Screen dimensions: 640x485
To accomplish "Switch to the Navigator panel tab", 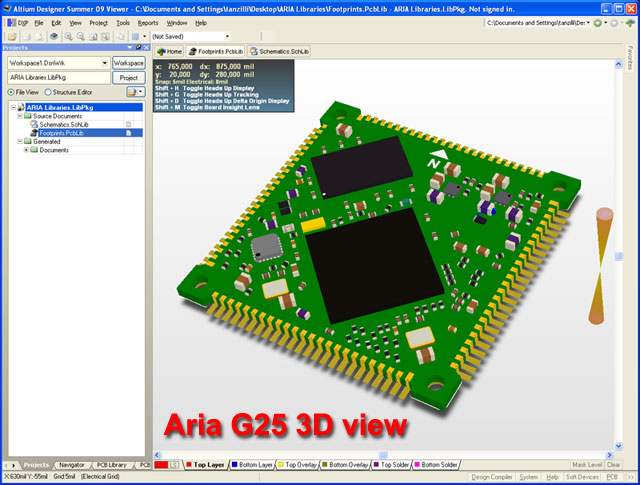I will (71, 465).
